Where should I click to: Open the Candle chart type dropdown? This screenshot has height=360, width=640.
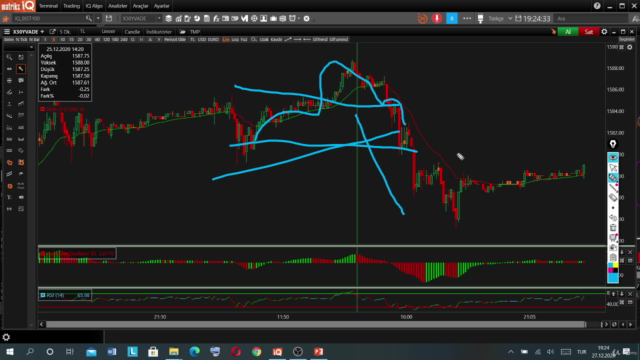(x=132, y=31)
